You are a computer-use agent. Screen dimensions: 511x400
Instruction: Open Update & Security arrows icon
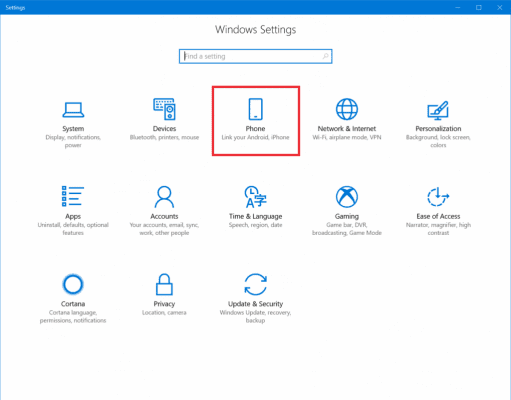255,284
